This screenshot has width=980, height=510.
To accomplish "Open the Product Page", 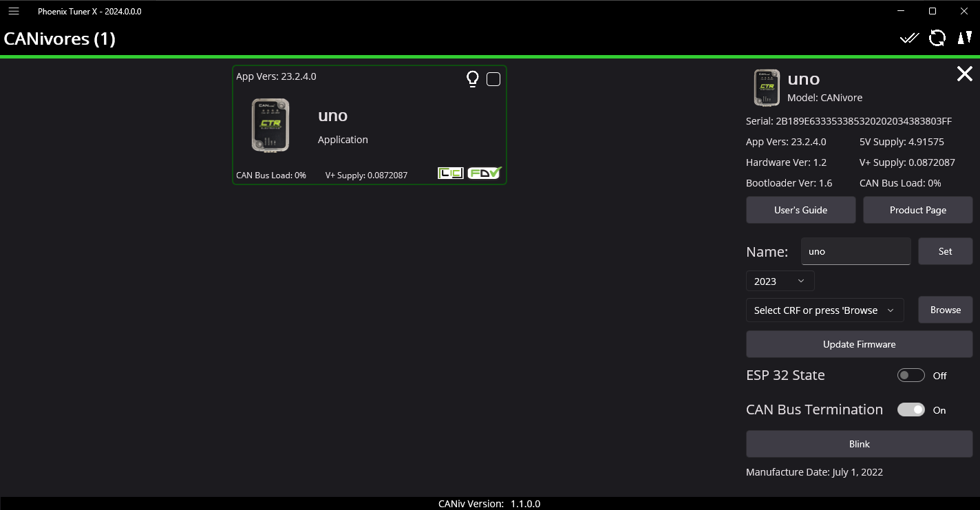I will pos(918,210).
